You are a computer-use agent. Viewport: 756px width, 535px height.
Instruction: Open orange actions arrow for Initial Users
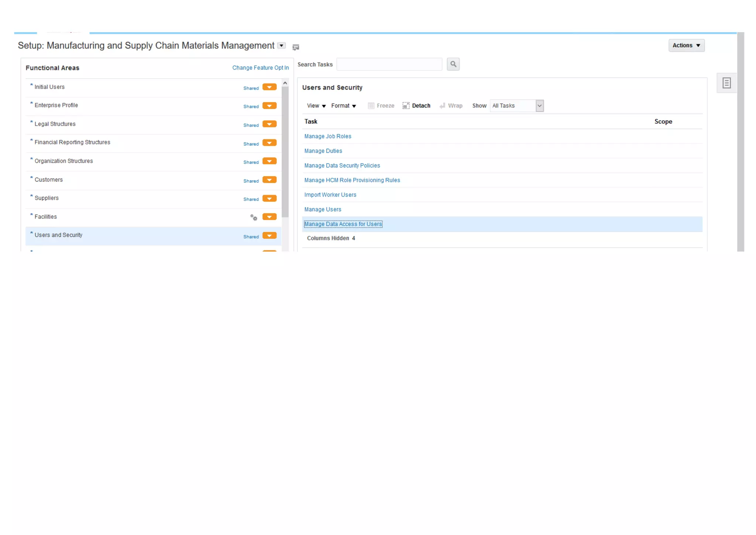coord(269,87)
